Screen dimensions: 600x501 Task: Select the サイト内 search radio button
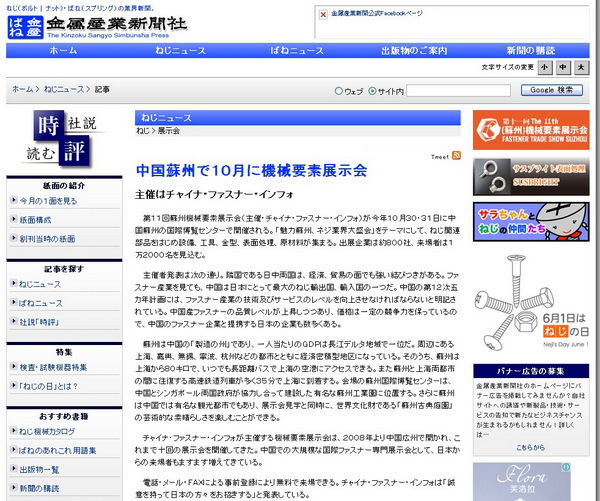point(373,90)
